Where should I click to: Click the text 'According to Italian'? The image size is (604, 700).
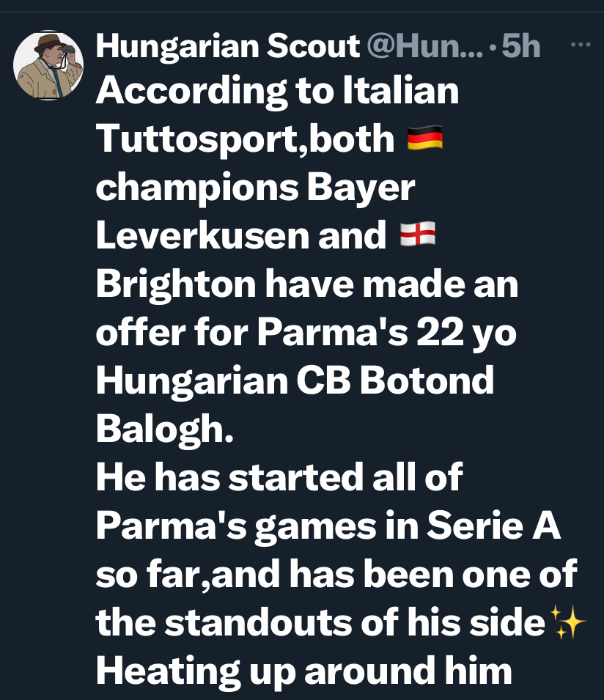[x=277, y=91]
